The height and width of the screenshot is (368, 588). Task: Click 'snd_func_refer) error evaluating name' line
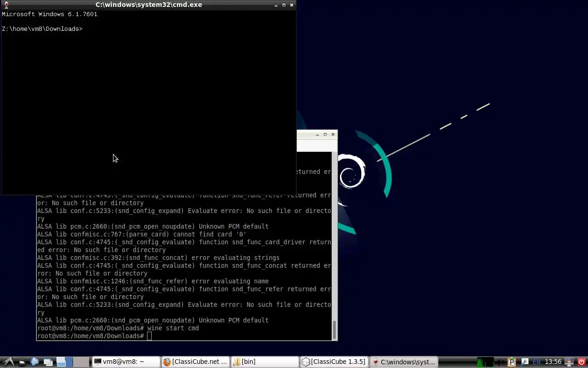[153, 281]
